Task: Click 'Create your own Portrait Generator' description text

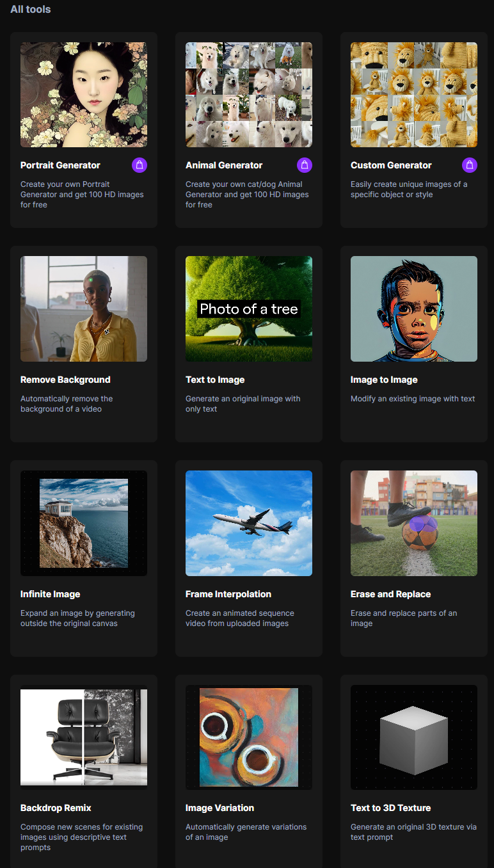Action: (x=82, y=195)
